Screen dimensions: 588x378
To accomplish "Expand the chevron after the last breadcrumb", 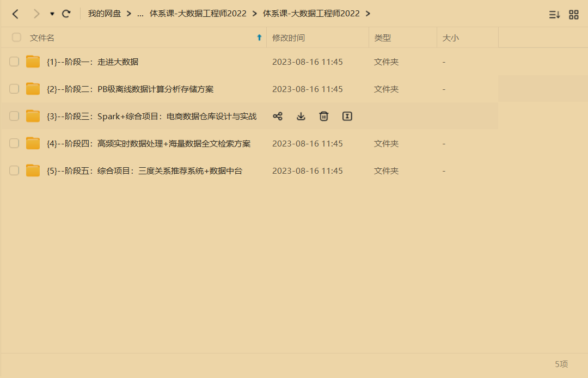I will [368, 14].
